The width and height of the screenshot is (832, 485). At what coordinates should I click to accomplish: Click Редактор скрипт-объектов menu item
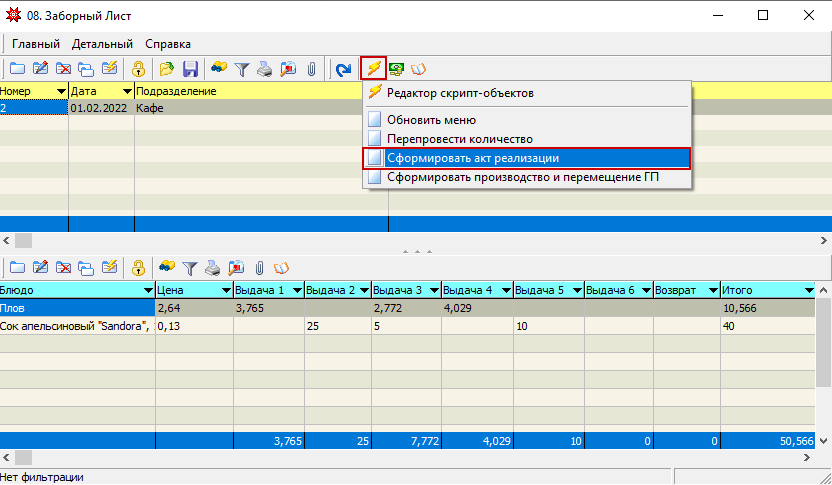[x=460, y=93]
